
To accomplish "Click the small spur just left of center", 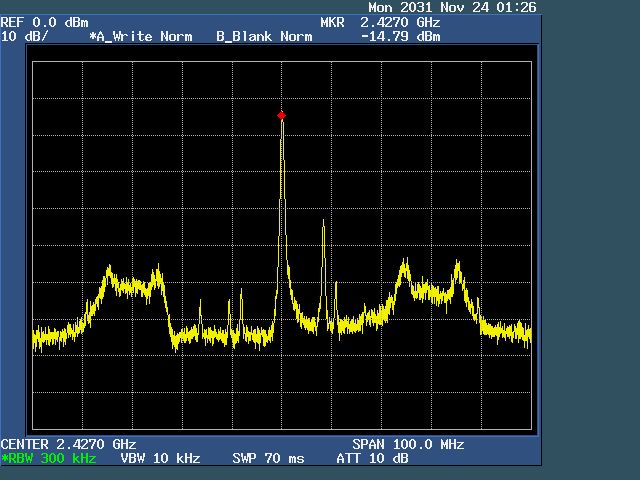I will pos(241,292).
